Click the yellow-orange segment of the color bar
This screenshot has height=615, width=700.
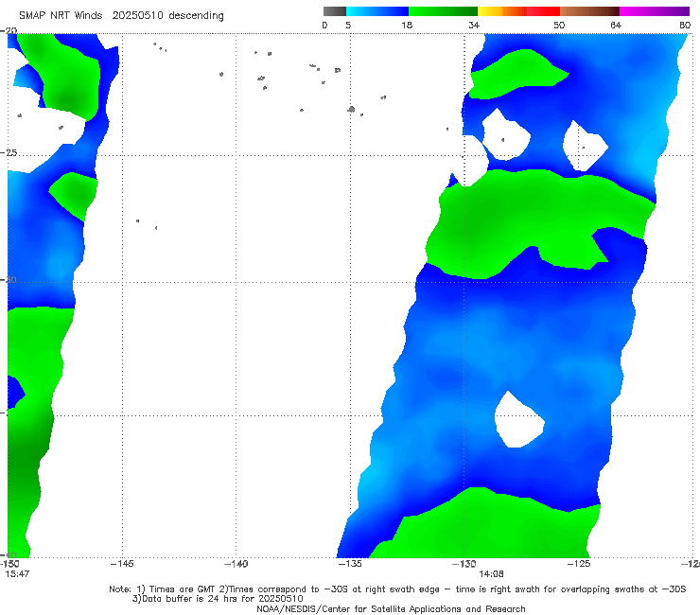pyautogui.click(x=502, y=11)
